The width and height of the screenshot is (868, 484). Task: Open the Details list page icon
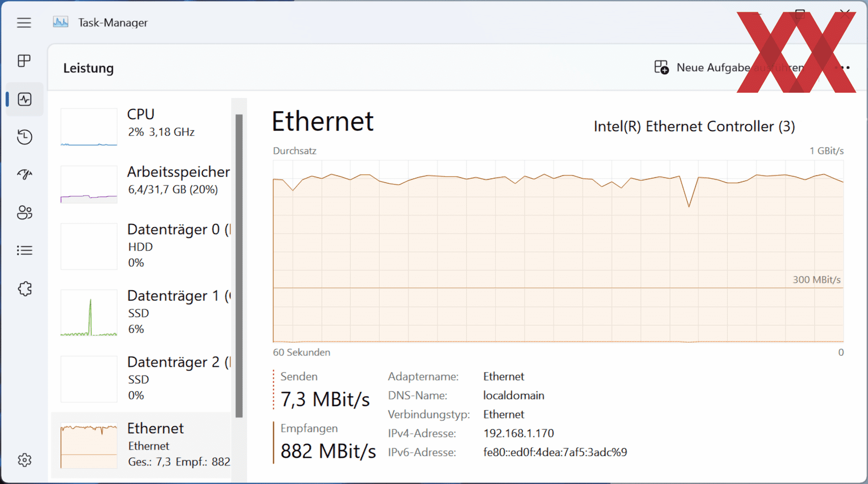pos(24,250)
